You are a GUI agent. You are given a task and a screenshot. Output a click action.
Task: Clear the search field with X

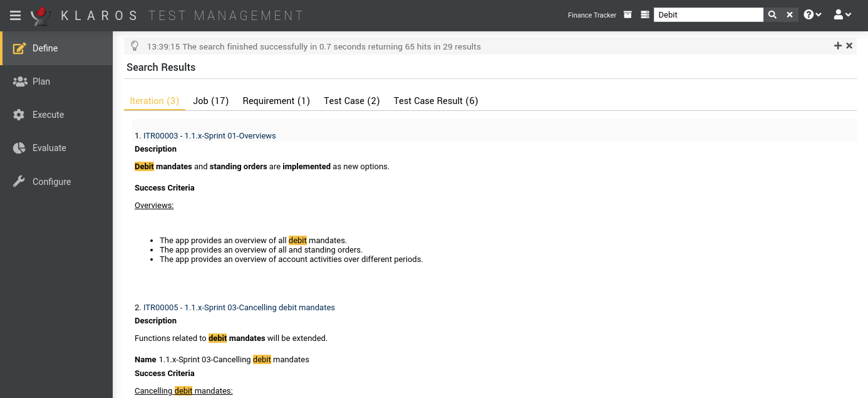[x=790, y=15]
